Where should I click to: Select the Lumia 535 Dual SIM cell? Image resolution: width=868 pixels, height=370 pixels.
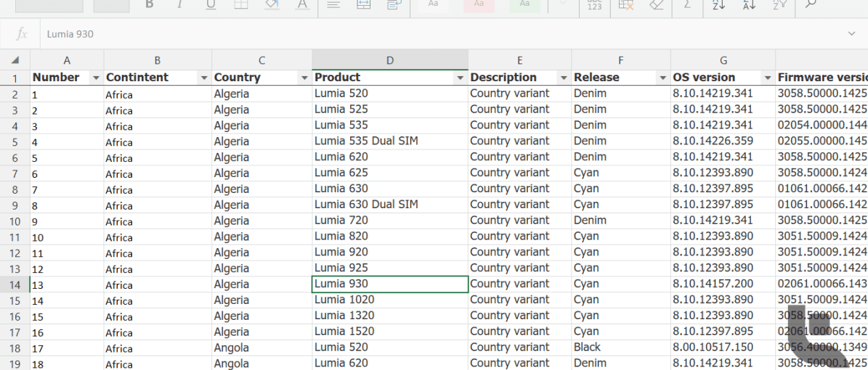(x=390, y=141)
